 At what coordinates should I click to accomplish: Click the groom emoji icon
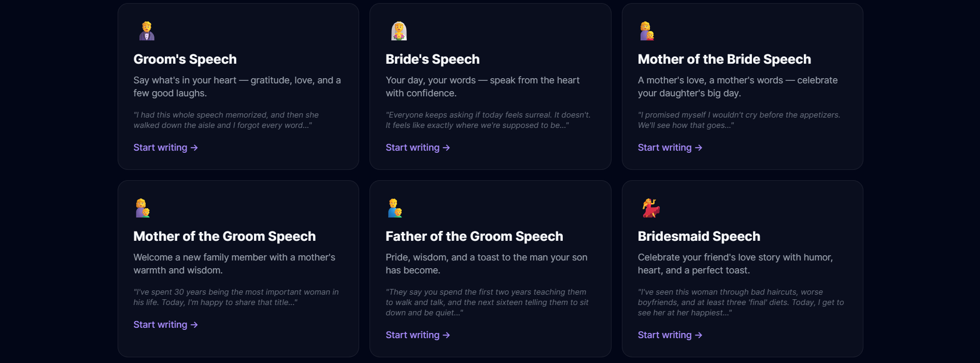[146, 31]
